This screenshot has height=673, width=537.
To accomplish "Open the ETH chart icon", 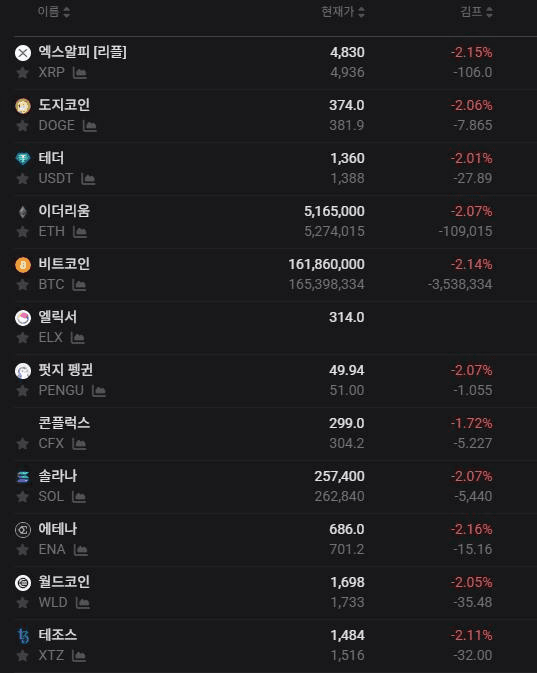I will pyautogui.click(x=80, y=232).
